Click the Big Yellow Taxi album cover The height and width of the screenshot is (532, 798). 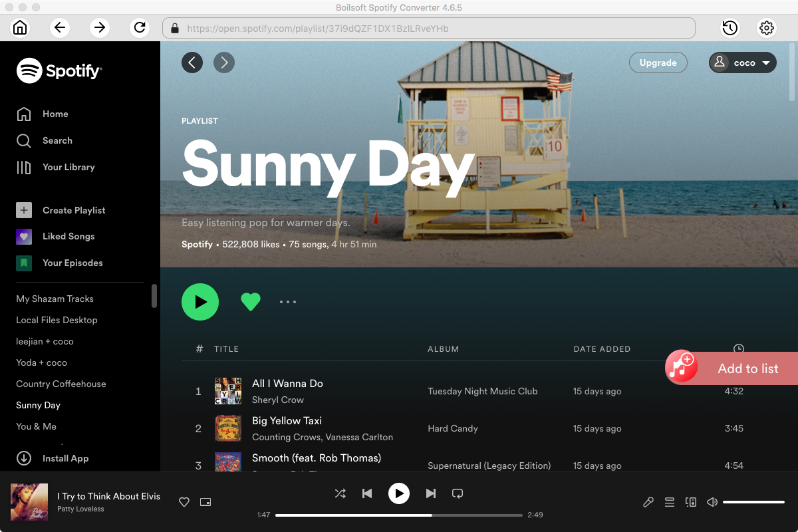coord(228,428)
